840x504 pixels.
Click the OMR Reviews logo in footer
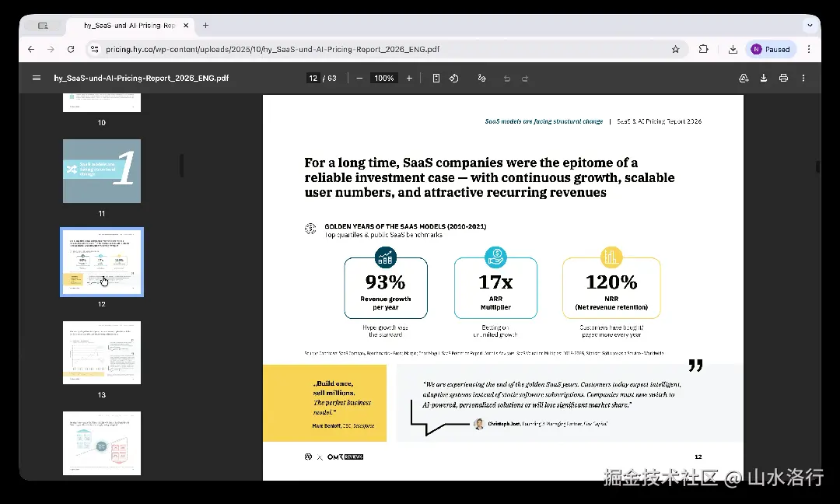345,457
